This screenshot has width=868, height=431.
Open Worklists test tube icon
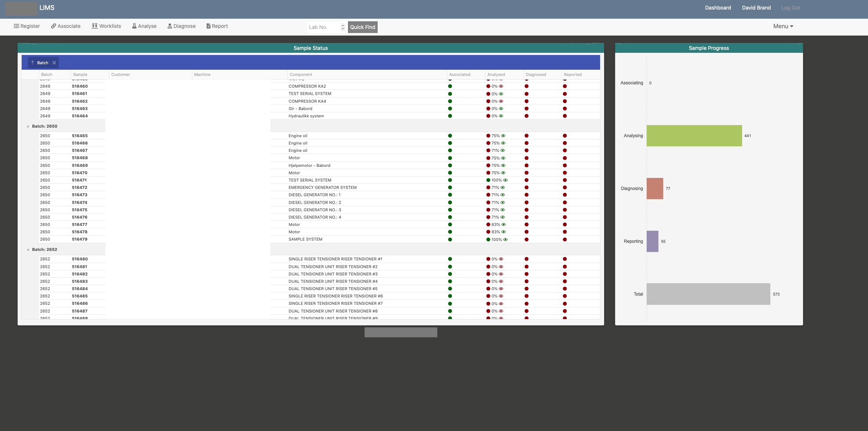tap(95, 26)
